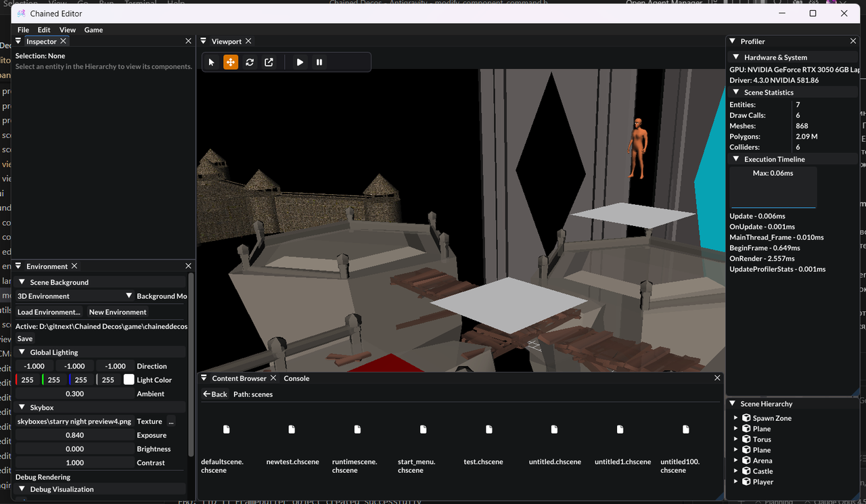Select the Rotate tool in the viewport toolbar
Viewport: 866px width, 504px height.
(249, 62)
